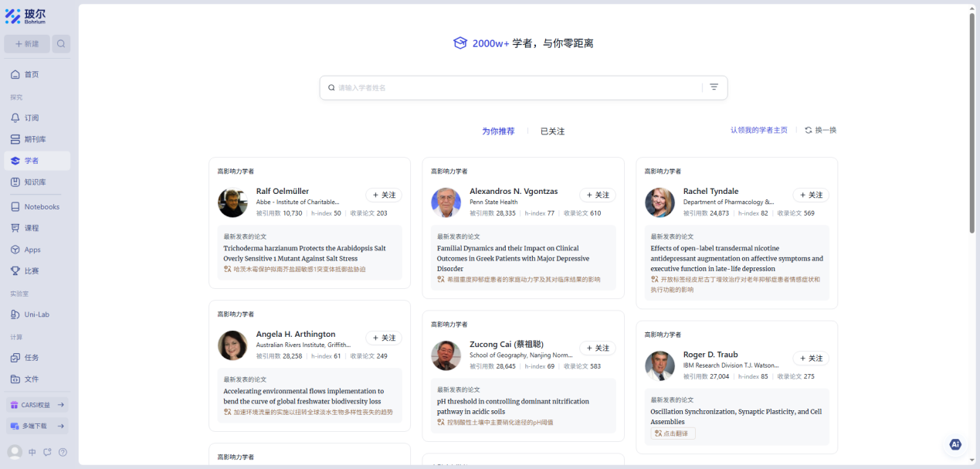Click the help question mark icon

(x=63, y=452)
